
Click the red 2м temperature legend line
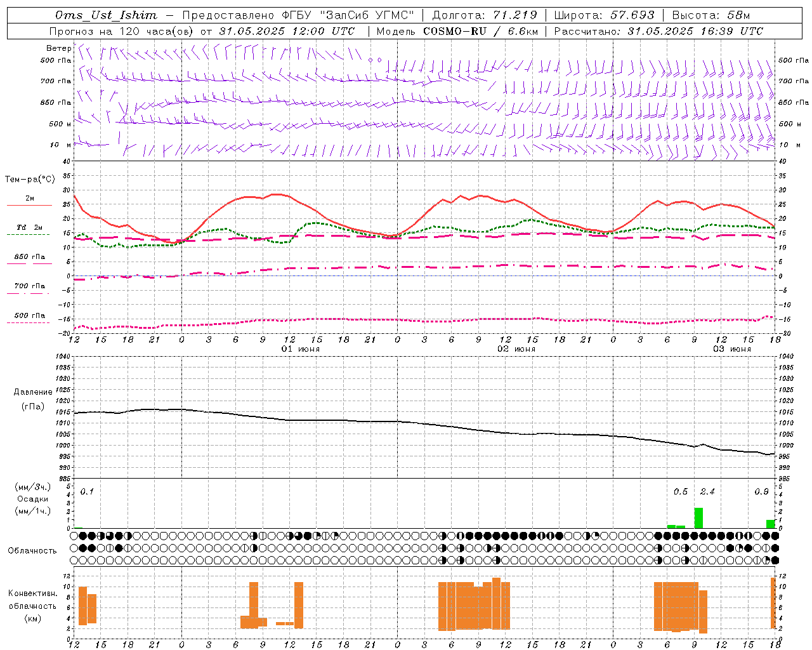[29, 205]
